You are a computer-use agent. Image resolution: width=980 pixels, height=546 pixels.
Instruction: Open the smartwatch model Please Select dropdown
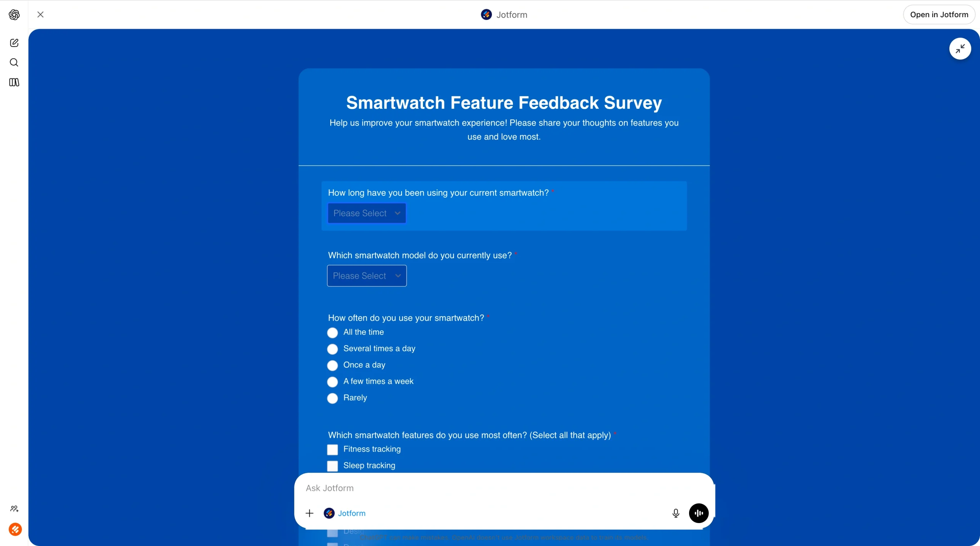pos(366,275)
